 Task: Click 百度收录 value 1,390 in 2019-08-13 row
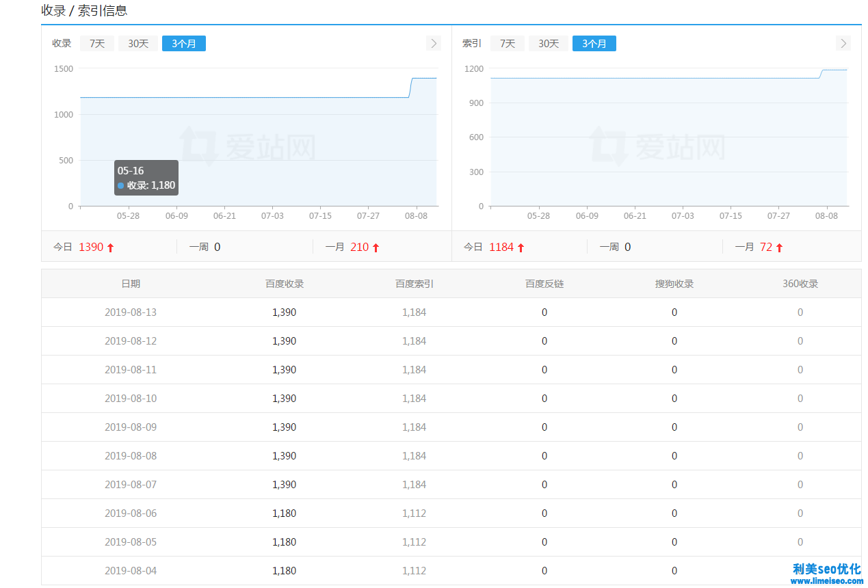click(x=285, y=312)
